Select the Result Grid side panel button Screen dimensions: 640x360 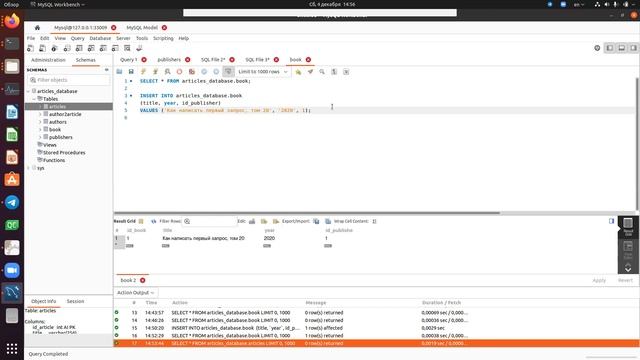pos(628,227)
